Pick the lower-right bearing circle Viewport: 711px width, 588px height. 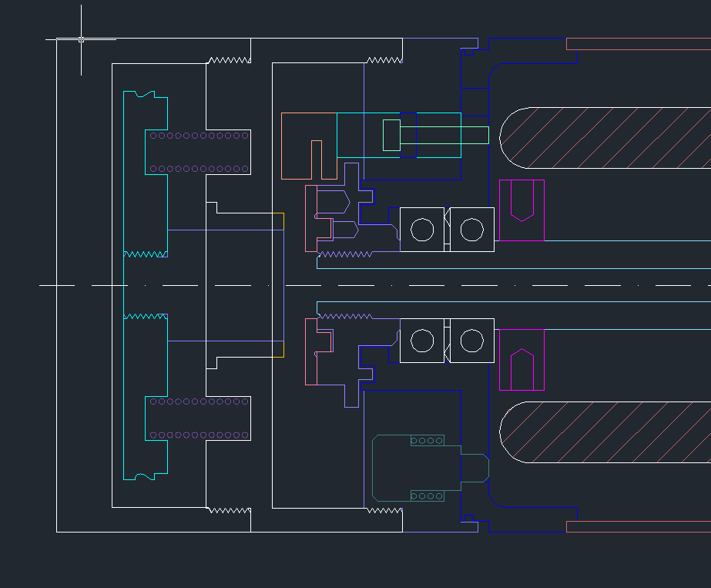[471, 340]
